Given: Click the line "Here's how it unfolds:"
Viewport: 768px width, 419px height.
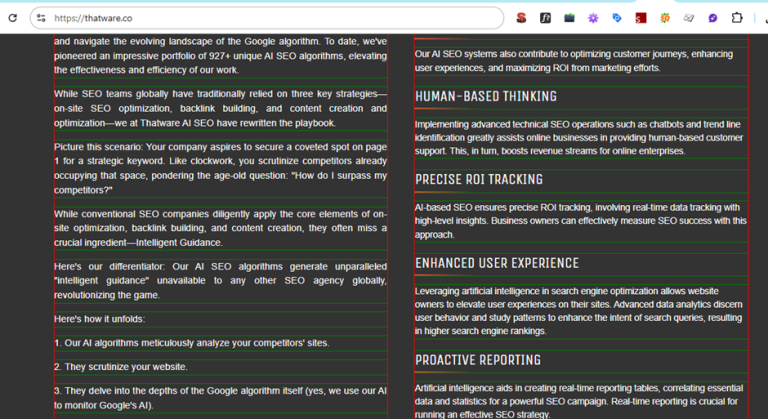Looking at the screenshot, I should point(99,319).
